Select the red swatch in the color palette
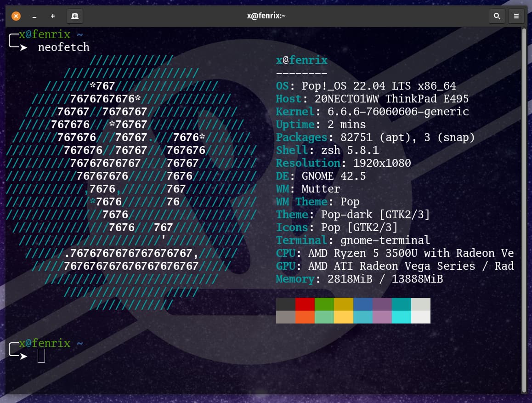532x403 pixels. coord(305,304)
